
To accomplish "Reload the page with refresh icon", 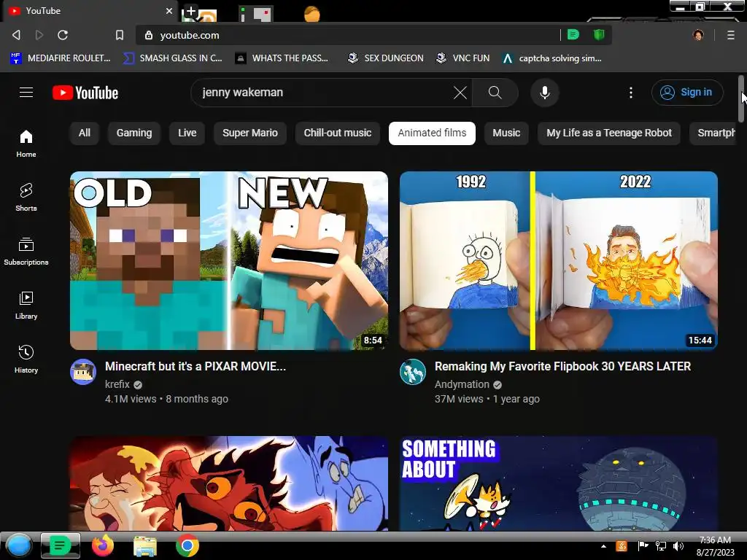I will pos(63,35).
